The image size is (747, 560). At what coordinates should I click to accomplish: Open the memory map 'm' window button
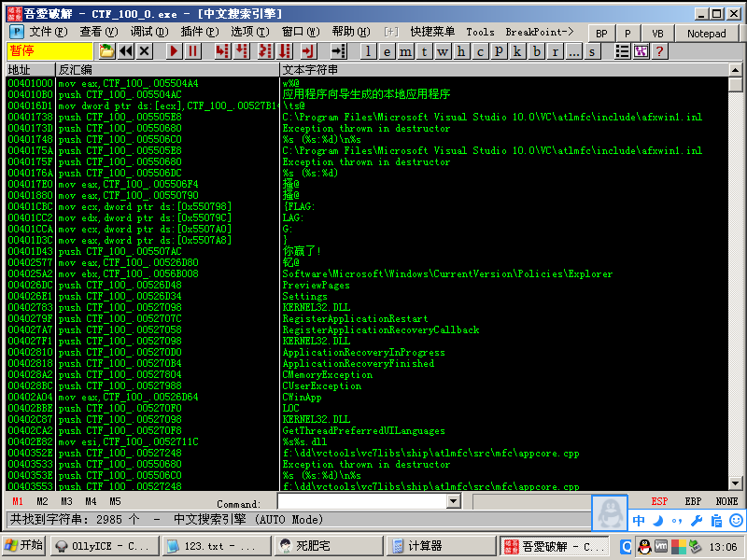pos(406,51)
